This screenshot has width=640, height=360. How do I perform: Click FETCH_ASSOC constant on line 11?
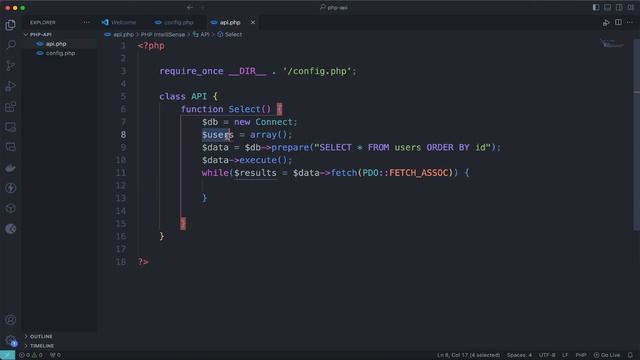pos(418,173)
